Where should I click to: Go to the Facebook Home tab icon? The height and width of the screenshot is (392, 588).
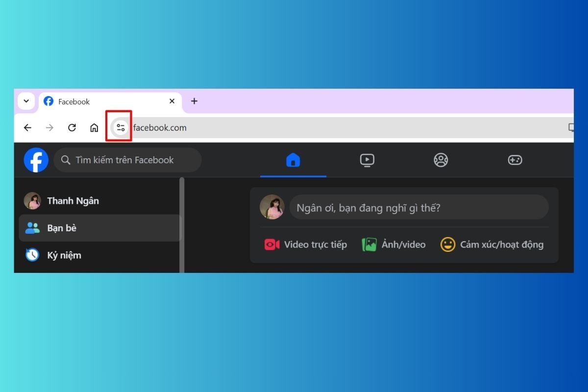coord(293,160)
